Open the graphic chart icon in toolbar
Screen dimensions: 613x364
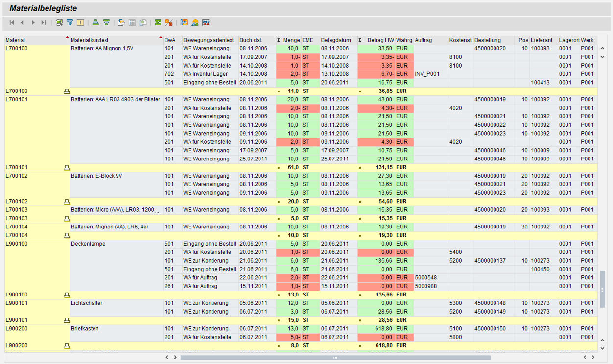pyautogui.click(x=195, y=23)
